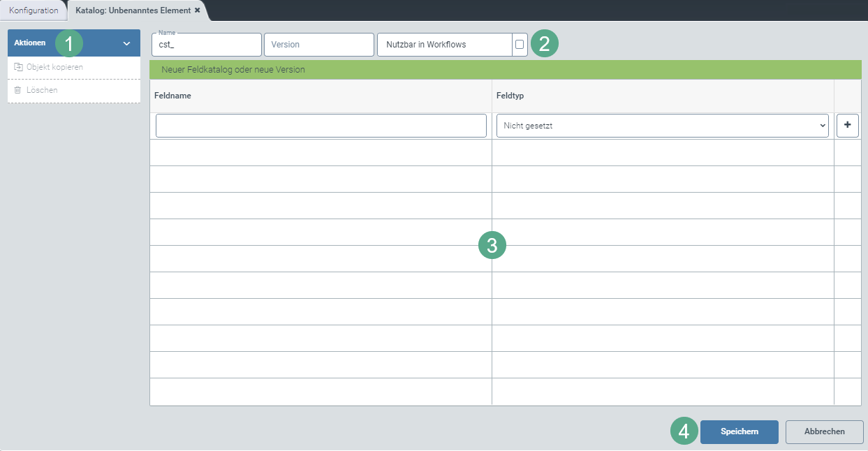The width and height of the screenshot is (868, 451).
Task: Click into the Version input field
Action: point(318,45)
